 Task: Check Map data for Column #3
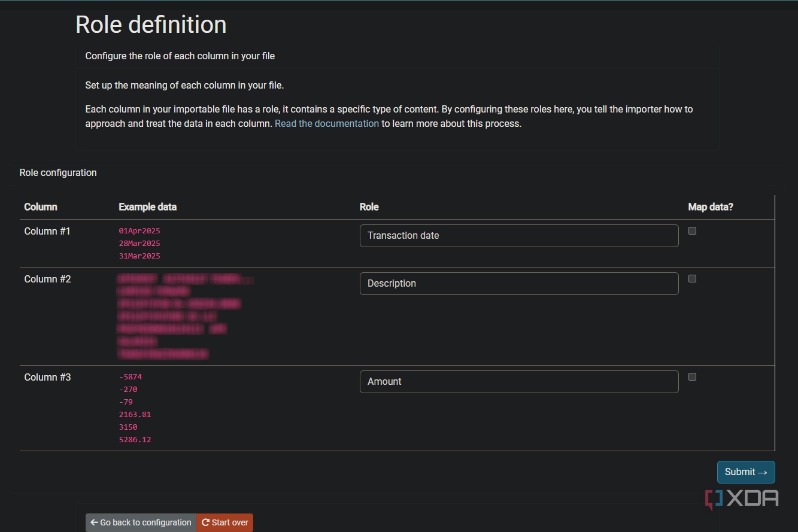point(692,377)
